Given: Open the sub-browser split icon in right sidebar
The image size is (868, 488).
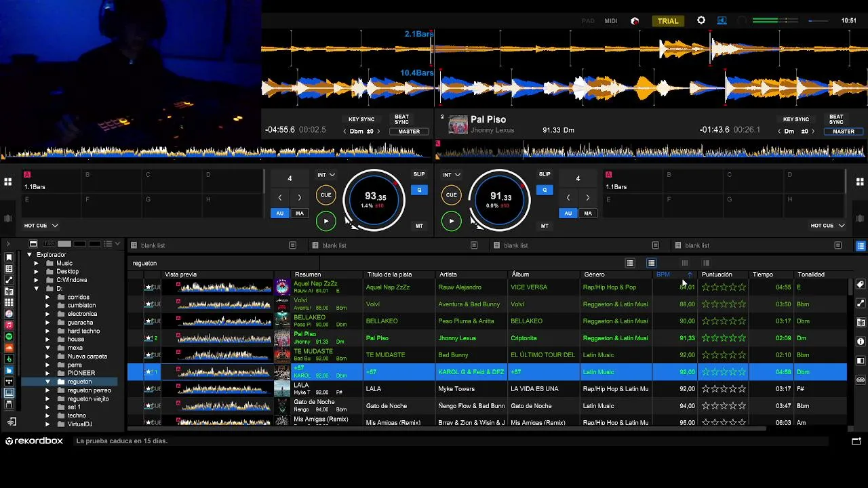Looking at the screenshot, I should (861, 361).
